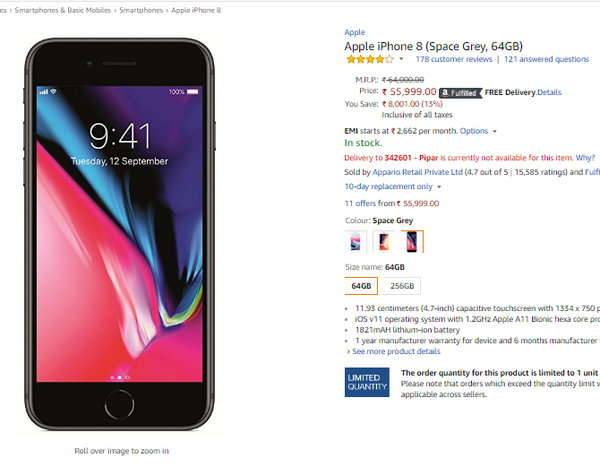Click the Smartphones breadcrumb item
This screenshot has height=467, width=600.
coord(141,10)
